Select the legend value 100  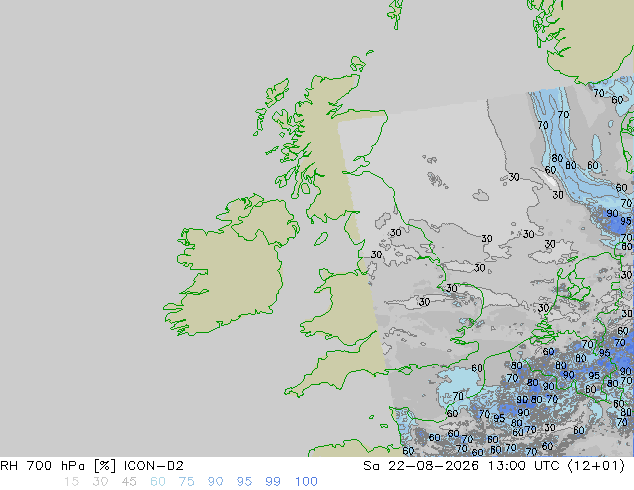(x=306, y=482)
